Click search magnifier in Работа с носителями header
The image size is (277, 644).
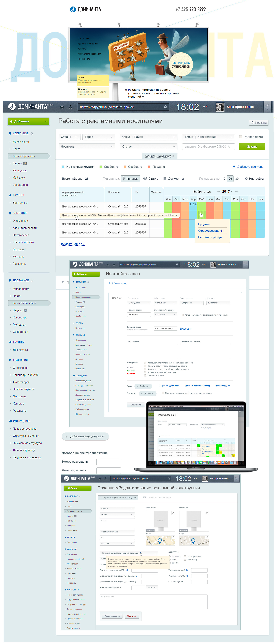click(x=165, y=107)
